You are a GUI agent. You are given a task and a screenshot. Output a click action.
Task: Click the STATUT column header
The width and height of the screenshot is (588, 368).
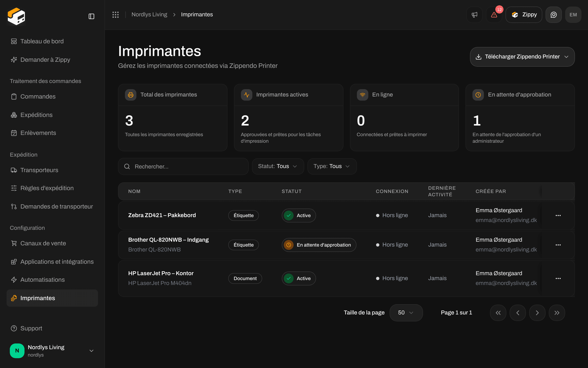pos(292,192)
